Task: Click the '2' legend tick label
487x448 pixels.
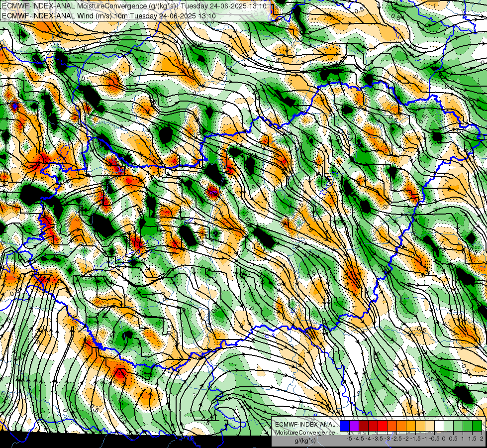Action: [482, 439]
